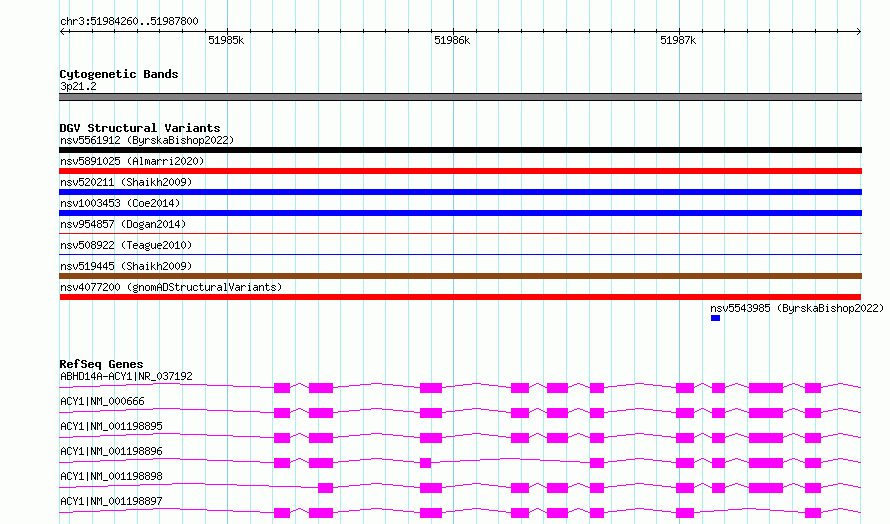Click the gray 3p21.2 cytoband bar

(460, 97)
